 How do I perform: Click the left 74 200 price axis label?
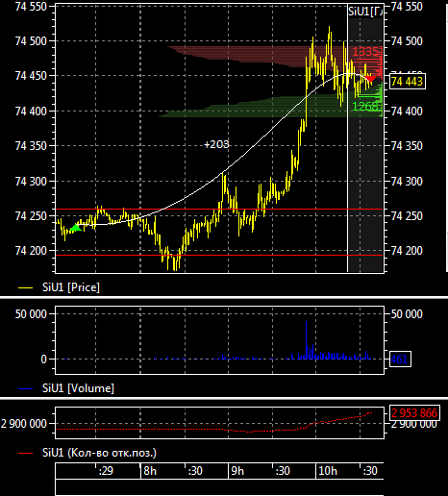coord(31,251)
